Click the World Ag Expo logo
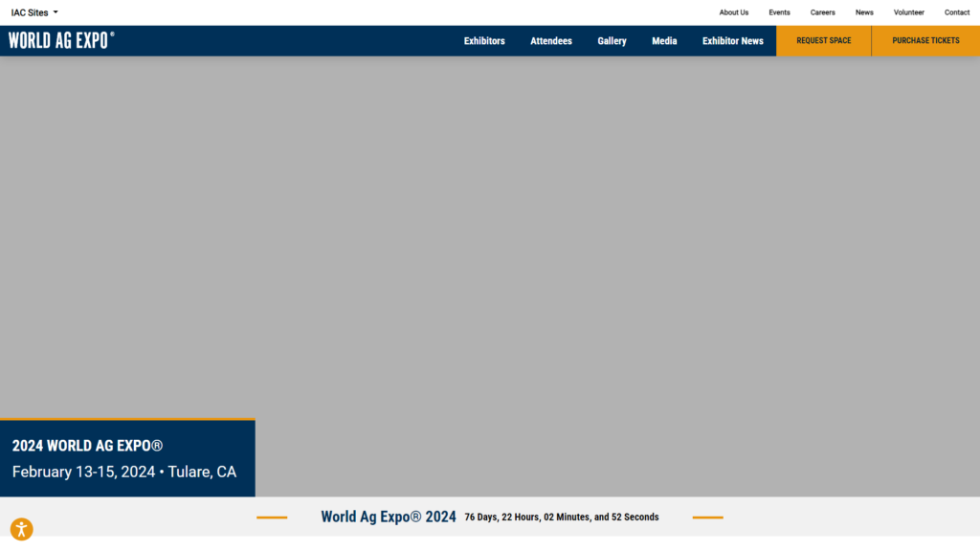 click(x=61, y=40)
